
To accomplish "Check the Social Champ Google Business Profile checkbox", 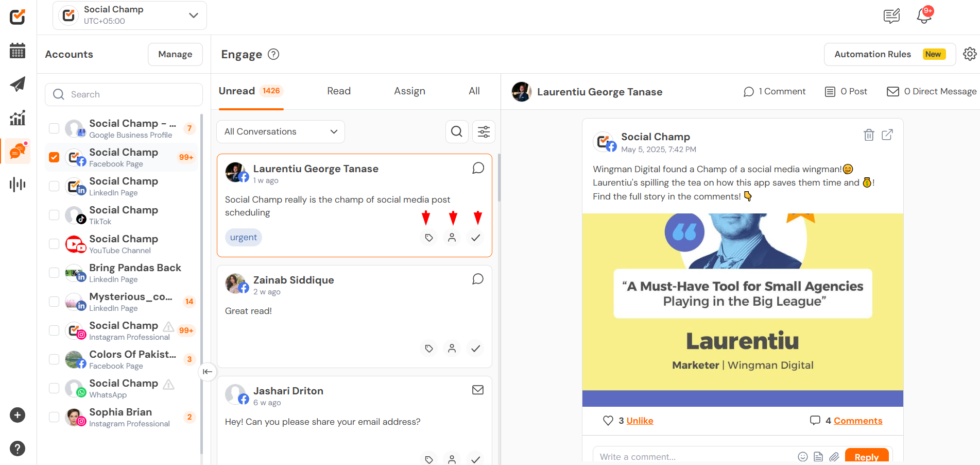I will (54, 128).
